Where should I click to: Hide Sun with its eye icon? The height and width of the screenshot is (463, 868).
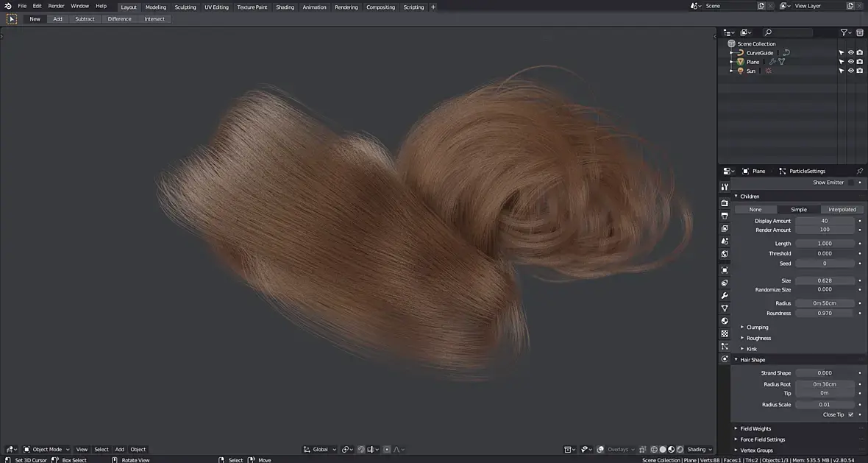point(851,71)
